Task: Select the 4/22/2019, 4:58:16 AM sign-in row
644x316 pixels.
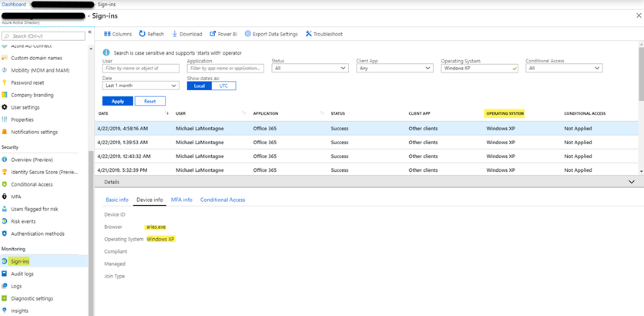Action: coord(367,128)
